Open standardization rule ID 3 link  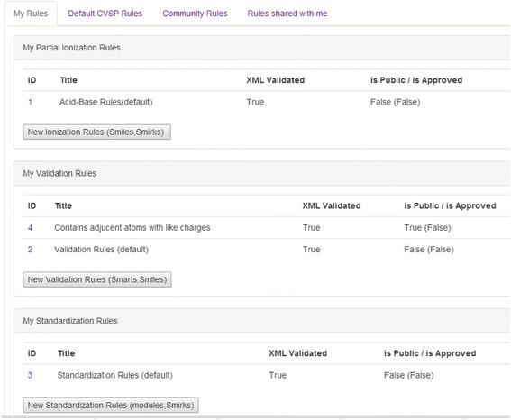point(30,375)
